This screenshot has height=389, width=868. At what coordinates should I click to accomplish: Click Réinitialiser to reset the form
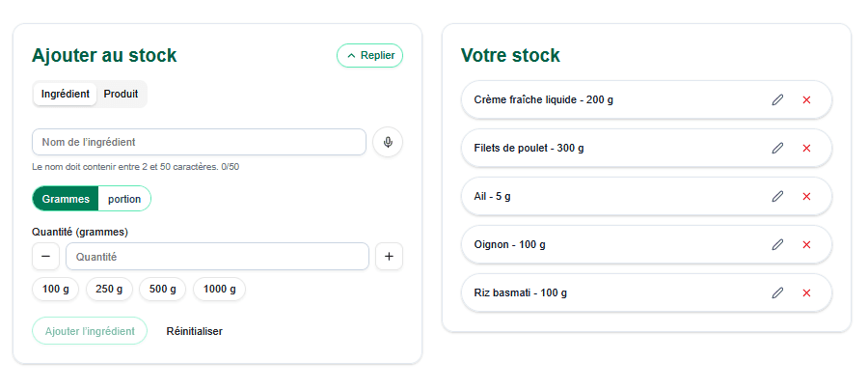pyautogui.click(x=194, y=331)
